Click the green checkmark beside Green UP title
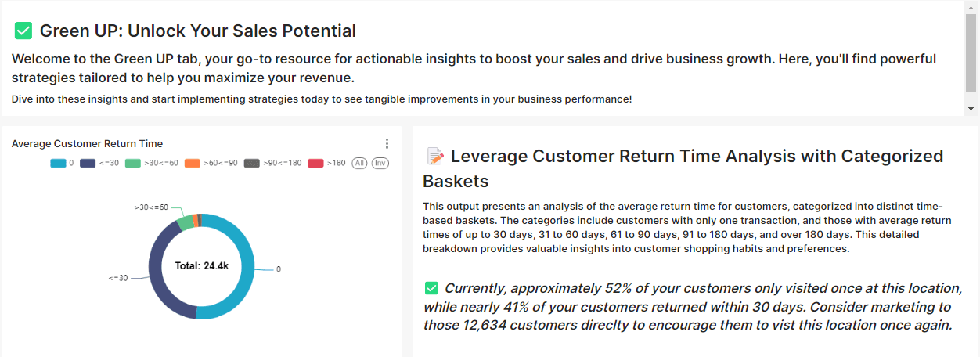The height and width of the screenshot is (357, 980). 23,31
